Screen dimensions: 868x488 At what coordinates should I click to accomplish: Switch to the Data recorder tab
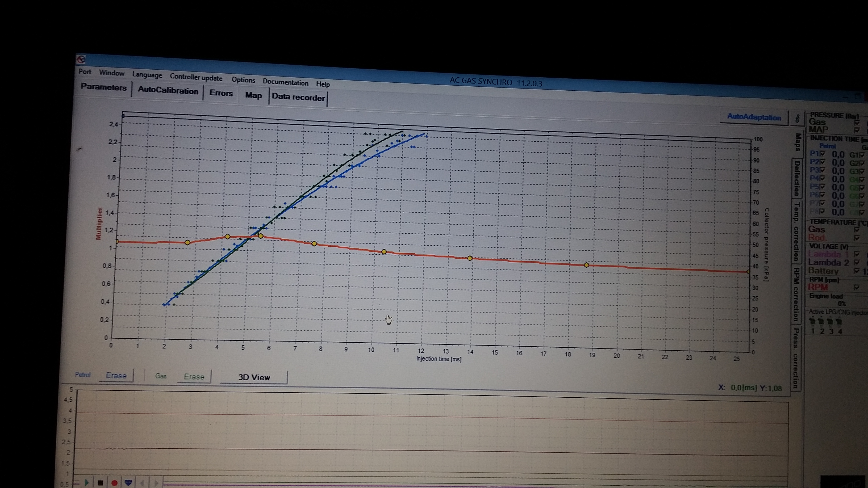298,97
